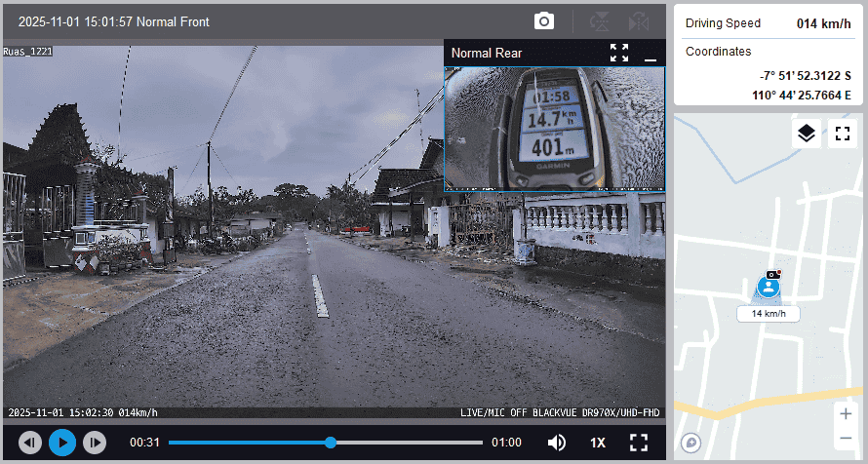Expand the Normal Rear view to fullscreen

pos(619,53)
